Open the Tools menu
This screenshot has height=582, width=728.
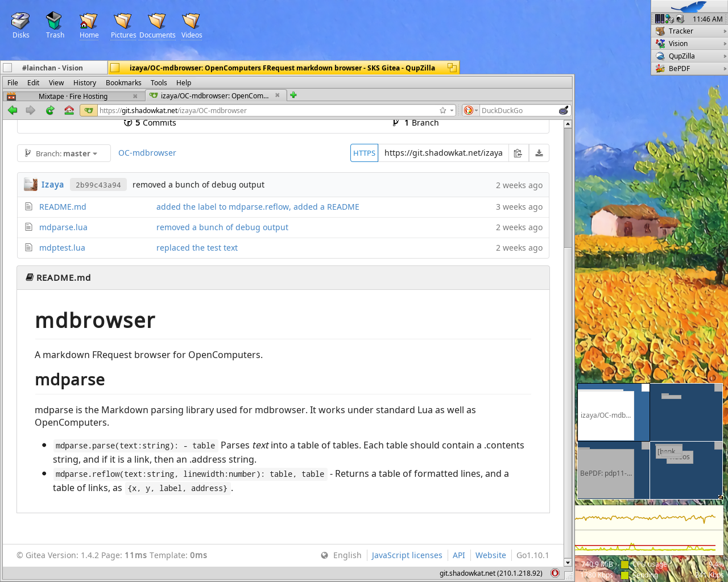159,82
